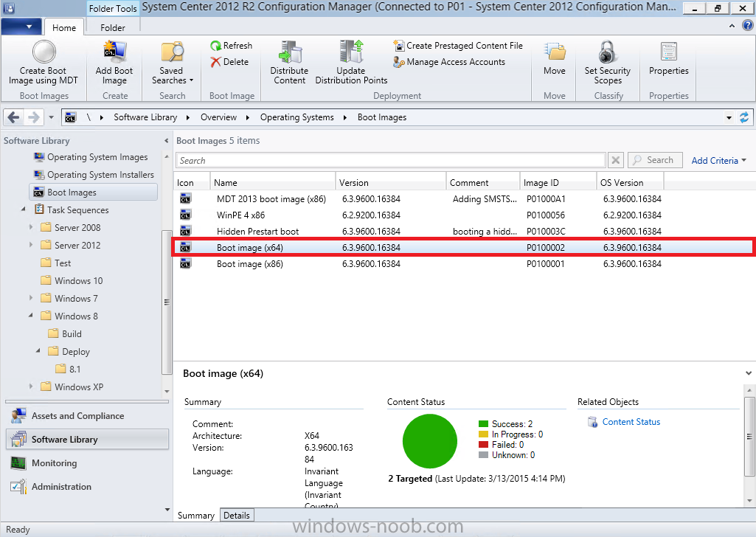Image resolution: width=756 pixels, height=537 pixels.
Task: Click the Move folder icon
Action: [555, 51]
